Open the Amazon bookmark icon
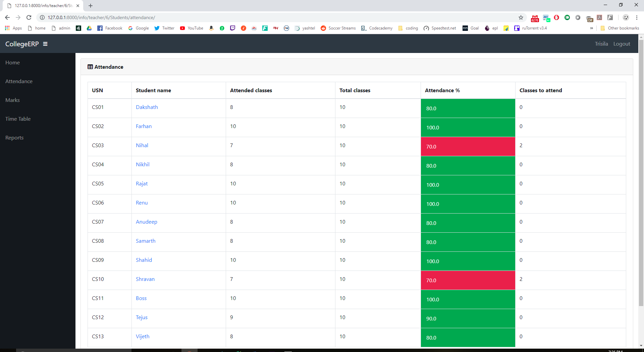The image size is (644, 352). point(211,28)
